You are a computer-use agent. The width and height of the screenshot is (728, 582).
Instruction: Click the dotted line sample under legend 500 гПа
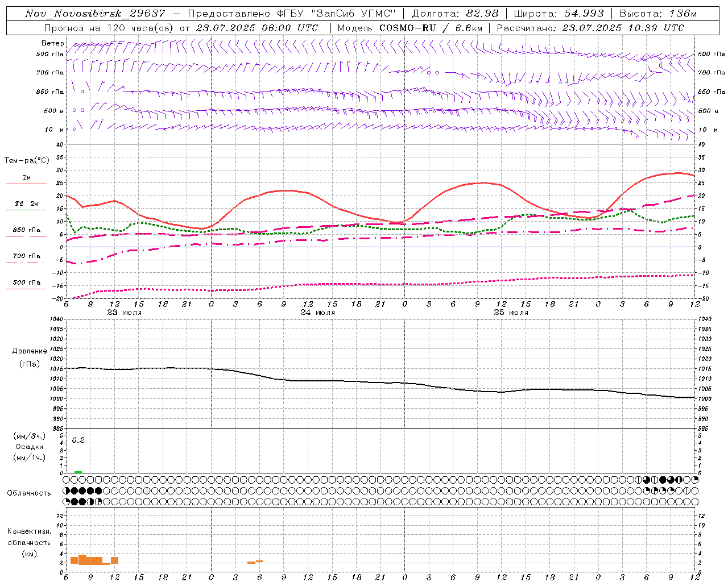pos(25,289)
